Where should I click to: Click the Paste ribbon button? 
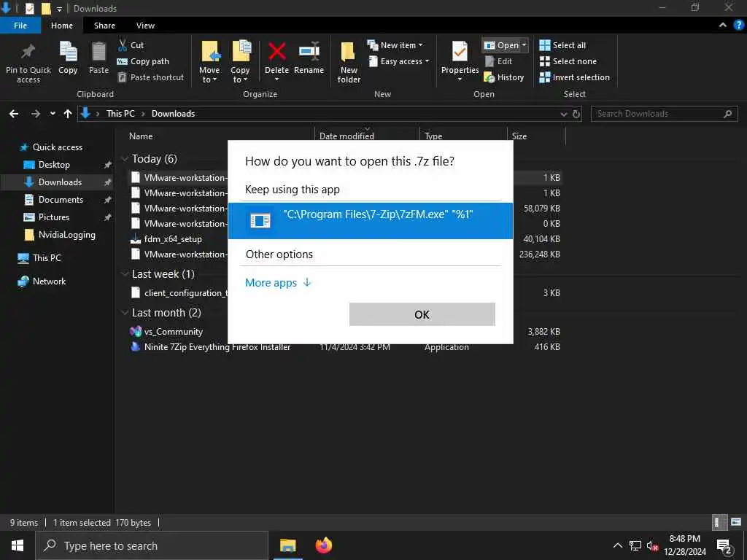point(98,58)
